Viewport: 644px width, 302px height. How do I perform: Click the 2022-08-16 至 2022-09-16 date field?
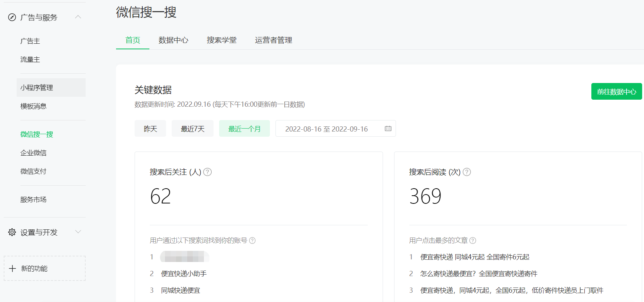336,129
